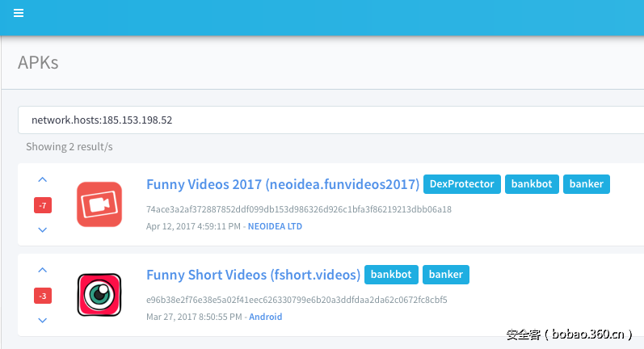Screen dimensions: 644x349
Task: Select banker tag on Funny Videos 2017
Action: pyautogui.click(x=586, y=184)
